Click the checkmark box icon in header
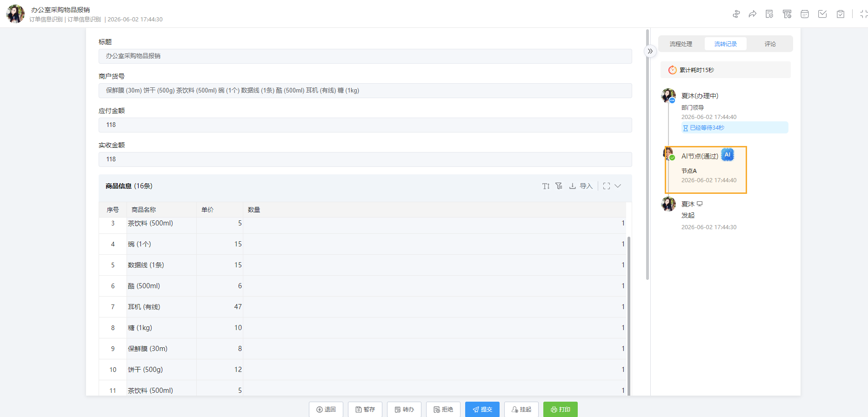The image size is (868, 417). pyautogui.click(x=822, y=14)
